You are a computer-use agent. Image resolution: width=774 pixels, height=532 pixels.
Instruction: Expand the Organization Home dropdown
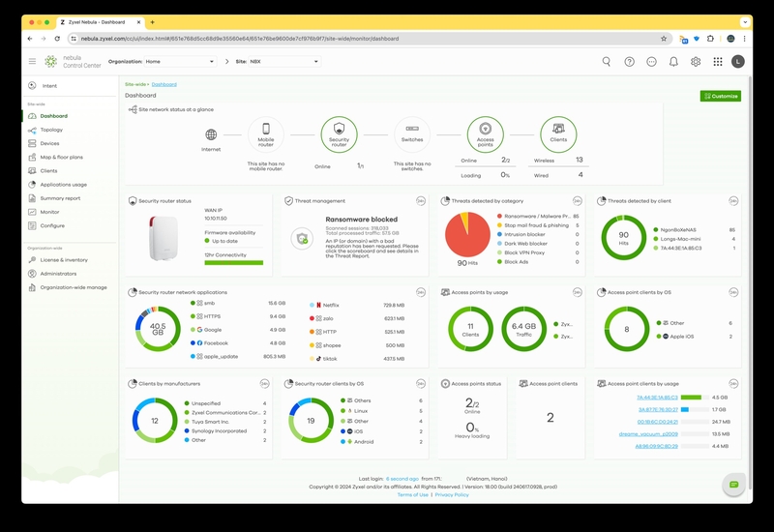[180, 62]
